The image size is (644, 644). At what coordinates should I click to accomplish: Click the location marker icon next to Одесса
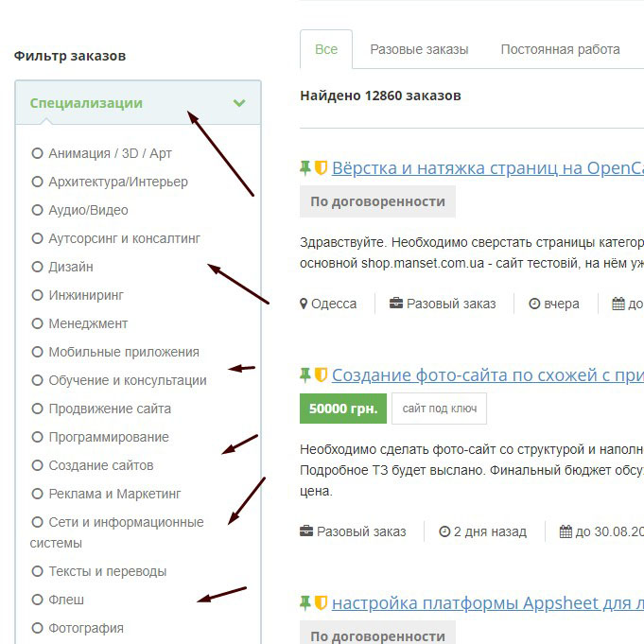coord(304,304)
